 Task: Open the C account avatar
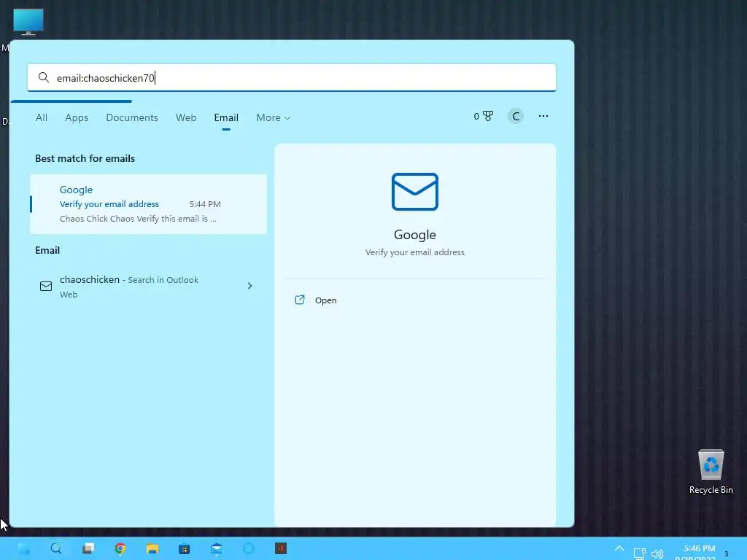coord(516,116)
